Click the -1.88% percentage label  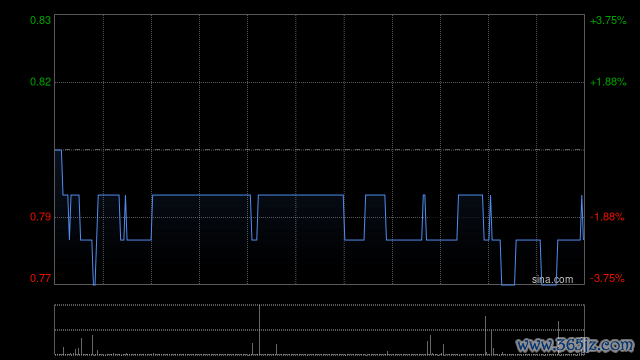pos(607,217)
